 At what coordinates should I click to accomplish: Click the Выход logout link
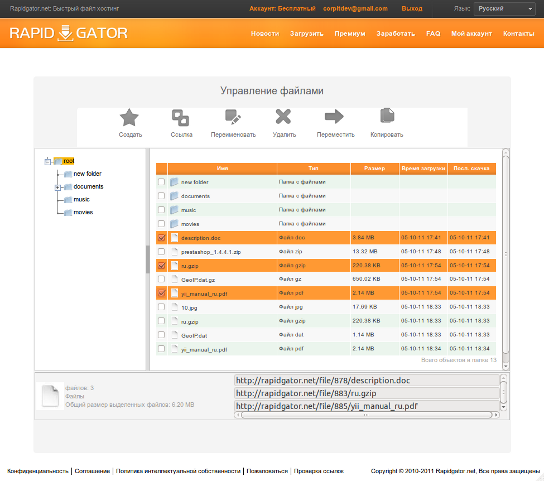(412, 9)
